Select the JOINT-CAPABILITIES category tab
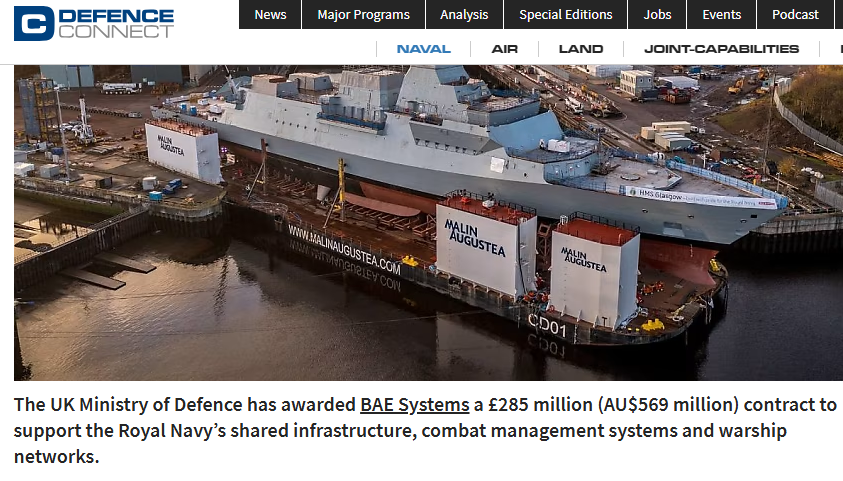This screenshot has width=843, height=481. (721, 49)
